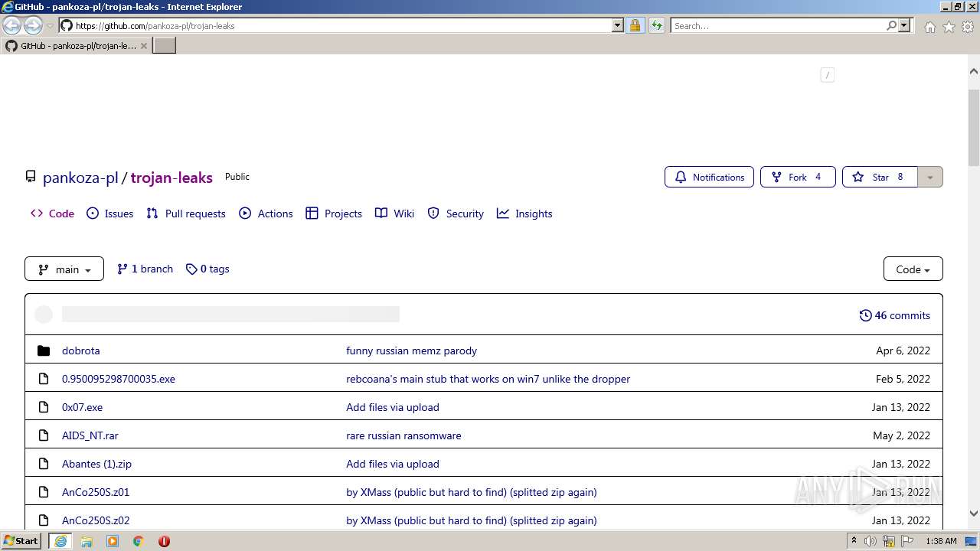This screenshot has height=551, width=980.
Task: Open the 'funny russian memz parody' commit
Action: pos(411,350)
